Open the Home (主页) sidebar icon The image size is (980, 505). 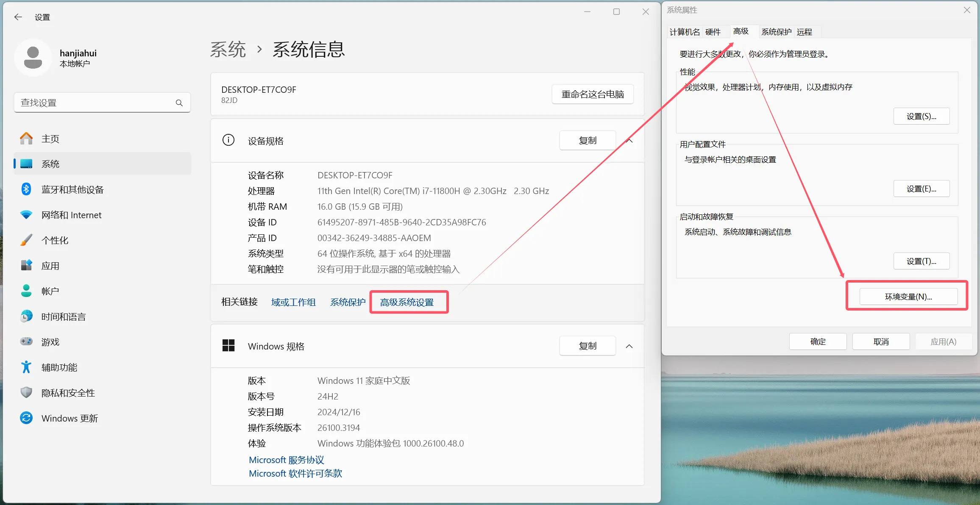coord(26,139)
